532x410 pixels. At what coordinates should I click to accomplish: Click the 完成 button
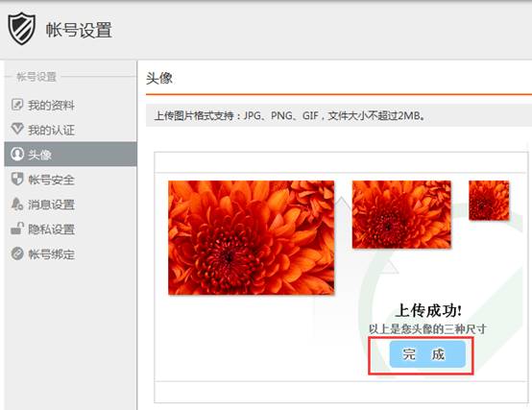tap(427, 354)
